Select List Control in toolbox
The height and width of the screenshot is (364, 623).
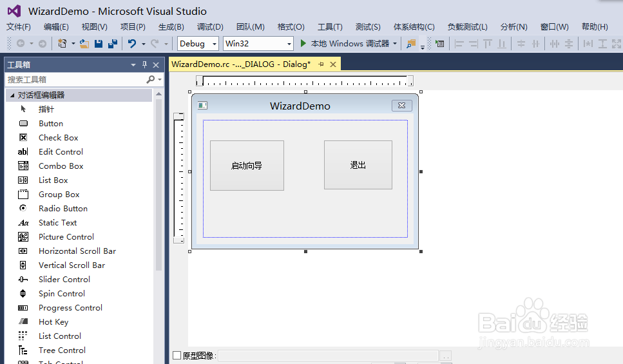(x=79, y=336)
